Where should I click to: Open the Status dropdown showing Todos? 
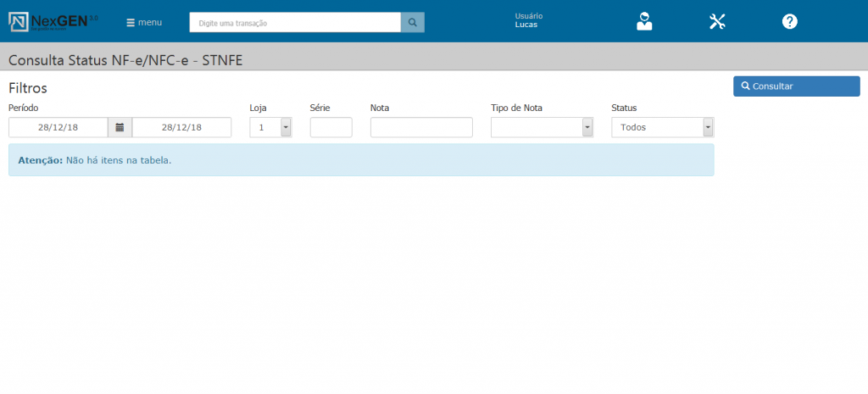pos(662,127)
